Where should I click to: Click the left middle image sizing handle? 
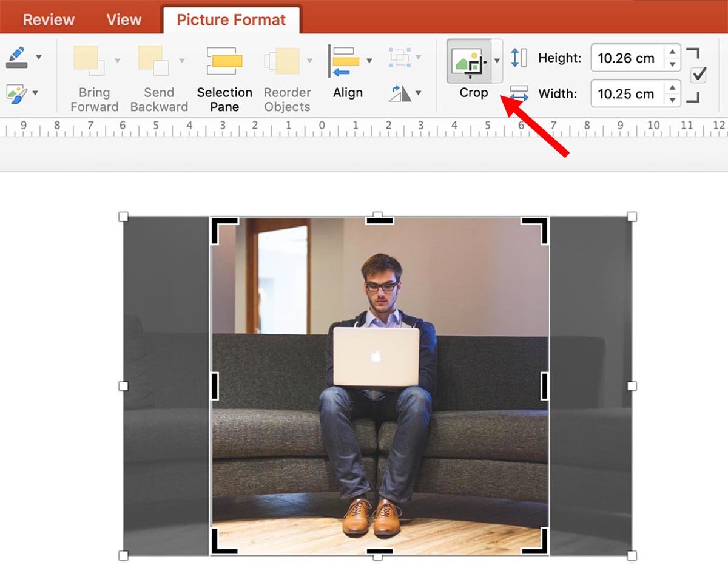[x=123, y=386]
